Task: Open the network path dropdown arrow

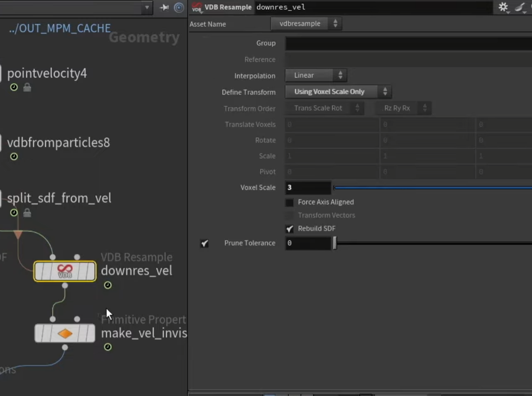Action: pos(147,7)
